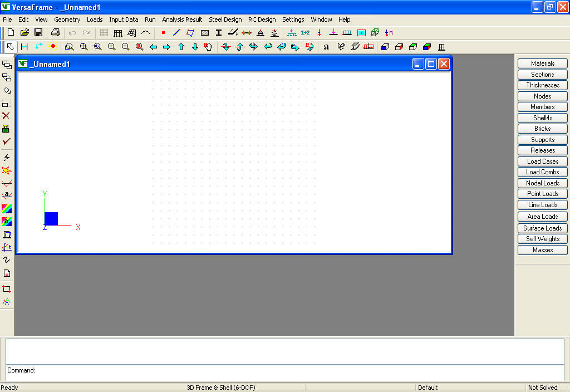Click the zoom out magnifier icon
The width and height of the screenshot is (570, 392).
(x=125, y=47)
